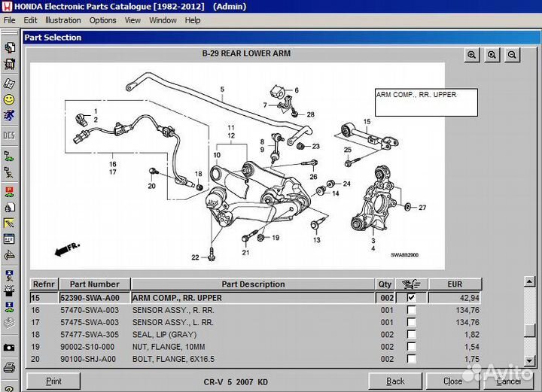Click the parts list scrollbar down arrow
This screenshot has width=542, height=392.
tap(530, 361)
